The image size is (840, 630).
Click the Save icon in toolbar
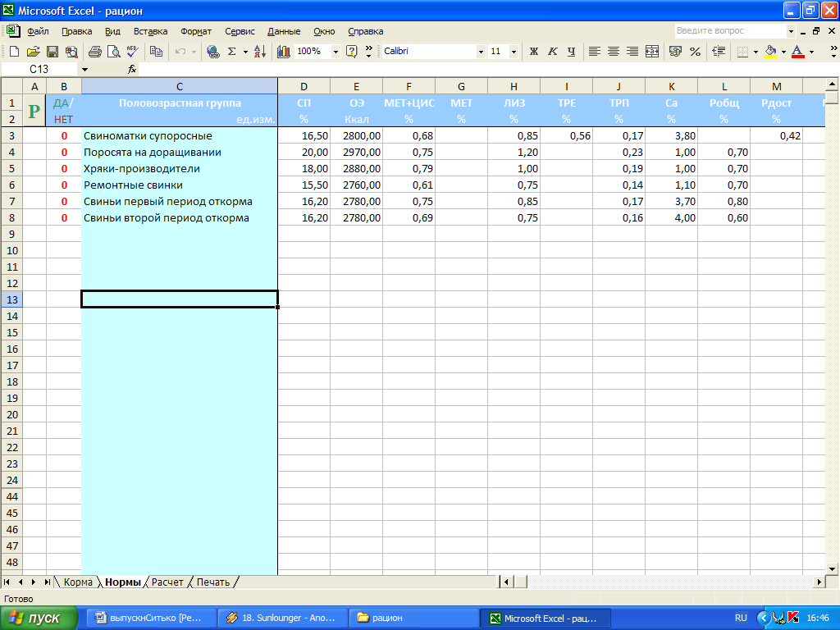[x=52, y=52]
